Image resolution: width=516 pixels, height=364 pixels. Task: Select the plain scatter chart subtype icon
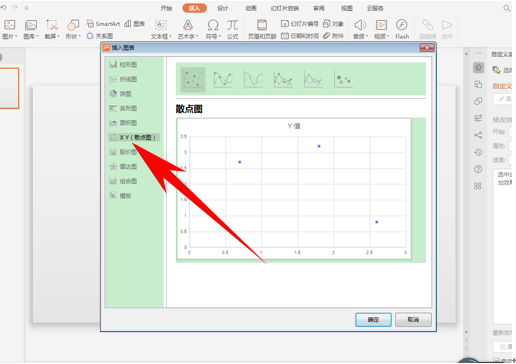click(193, 79)
